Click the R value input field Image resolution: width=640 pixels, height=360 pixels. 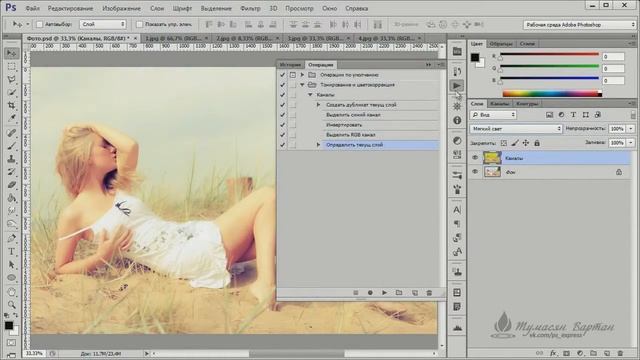[x=613, y=57]
